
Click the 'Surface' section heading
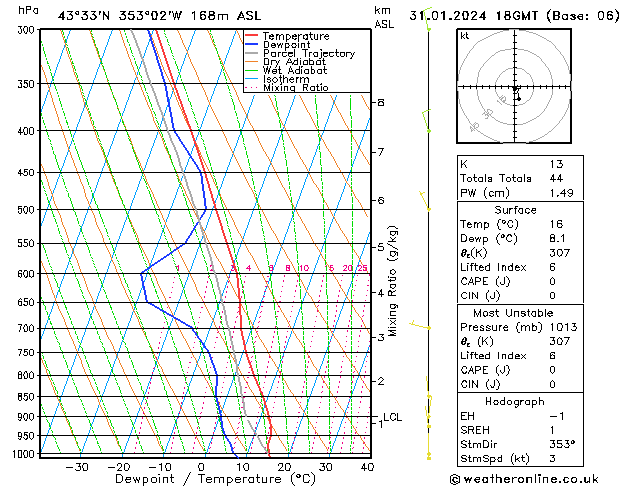tap(515, 210)
